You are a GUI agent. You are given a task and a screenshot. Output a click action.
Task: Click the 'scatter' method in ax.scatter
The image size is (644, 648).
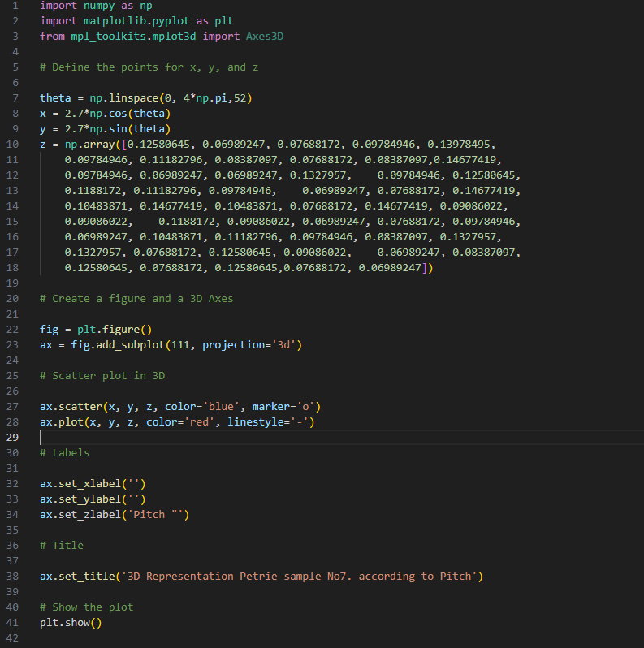80,407
